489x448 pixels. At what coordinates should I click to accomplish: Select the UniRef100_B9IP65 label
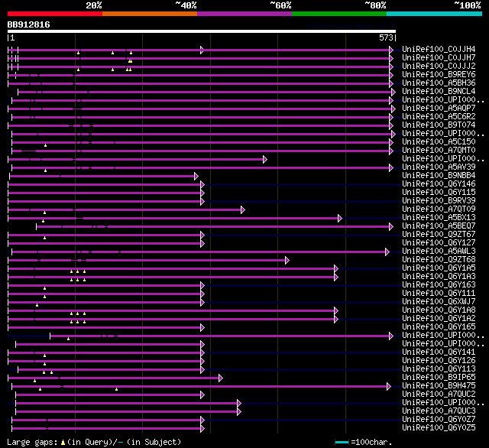[x=439, y=378]
